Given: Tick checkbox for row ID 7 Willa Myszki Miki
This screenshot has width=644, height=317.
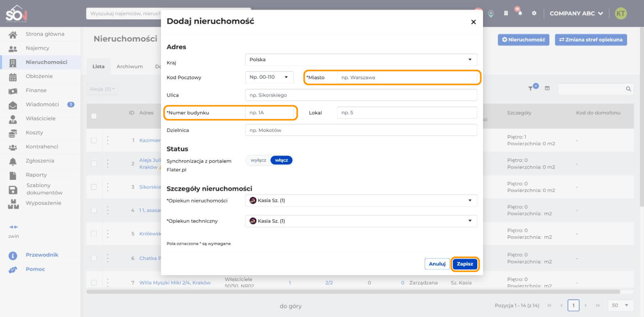Looking at the screenshot, I should pos(94,283).
